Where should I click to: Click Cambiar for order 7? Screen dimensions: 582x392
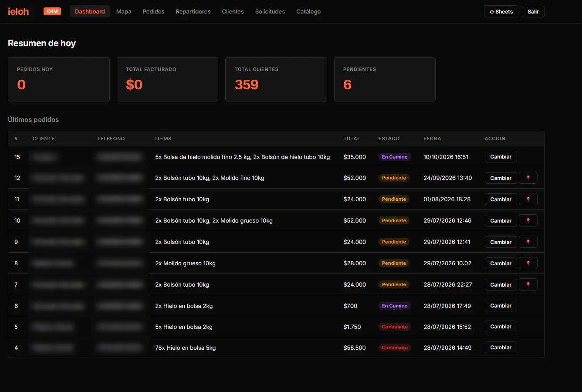click(x=501, y=284)
